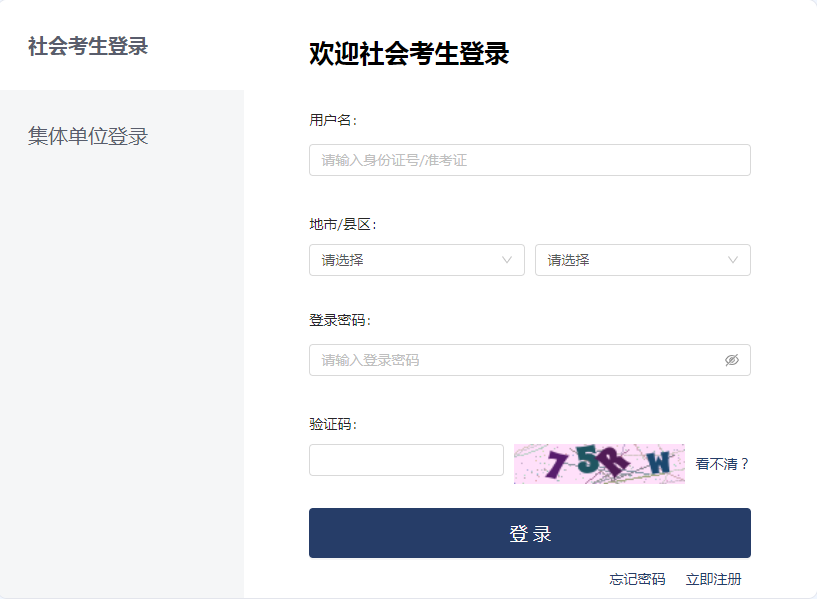Expand the second 请选择 combo box
Screen dimensions: 817x599
[x=643, y=260]
